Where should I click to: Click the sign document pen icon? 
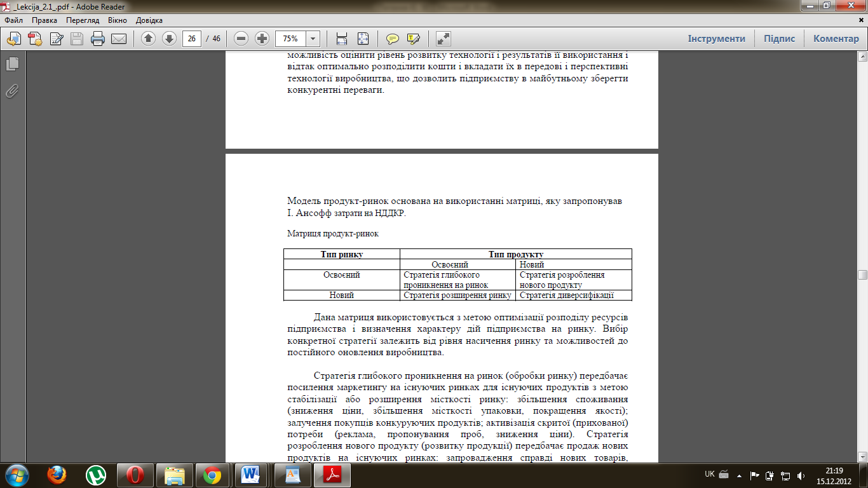tap(56, 39)
